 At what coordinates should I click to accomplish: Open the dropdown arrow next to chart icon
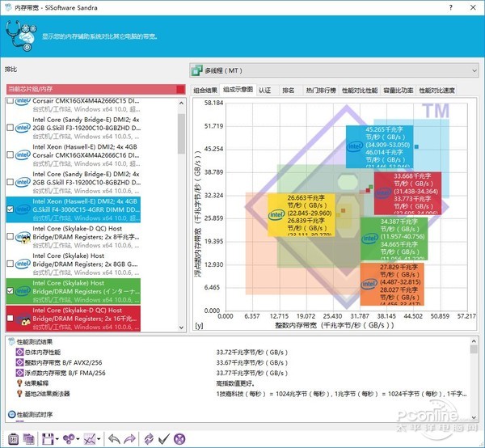pos(99,439)
